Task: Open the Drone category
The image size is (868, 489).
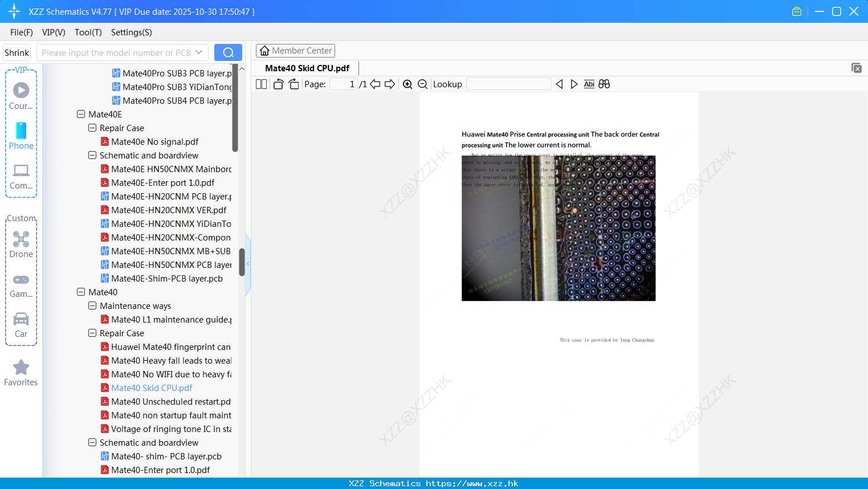Action: (x=21, y=244)
